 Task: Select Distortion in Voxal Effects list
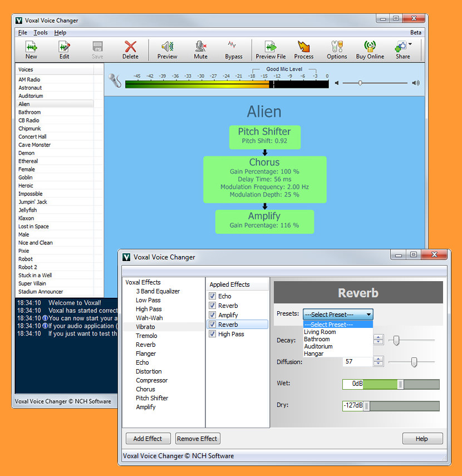coord(149,371)
